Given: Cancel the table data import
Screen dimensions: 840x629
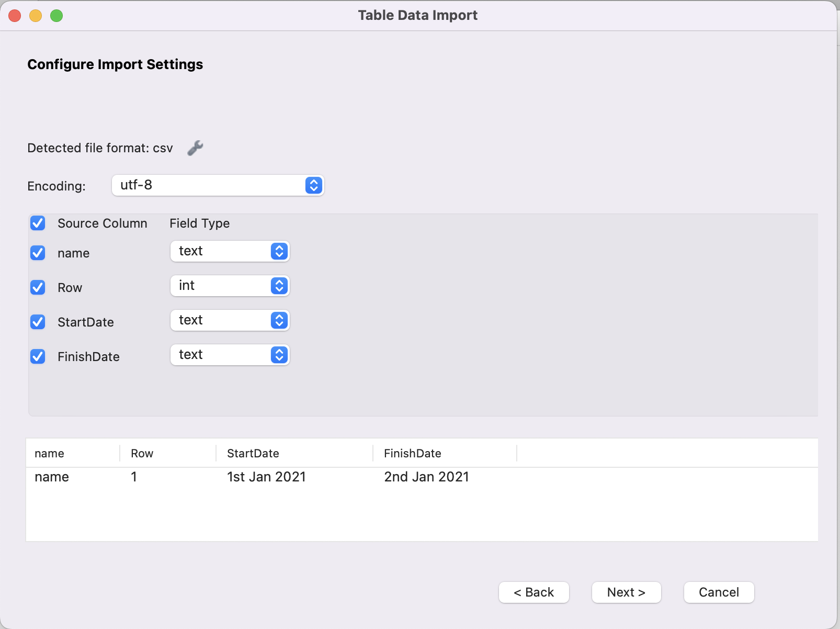Looking at the screenshot, I should pyautogui.click(x=719, y=592).
